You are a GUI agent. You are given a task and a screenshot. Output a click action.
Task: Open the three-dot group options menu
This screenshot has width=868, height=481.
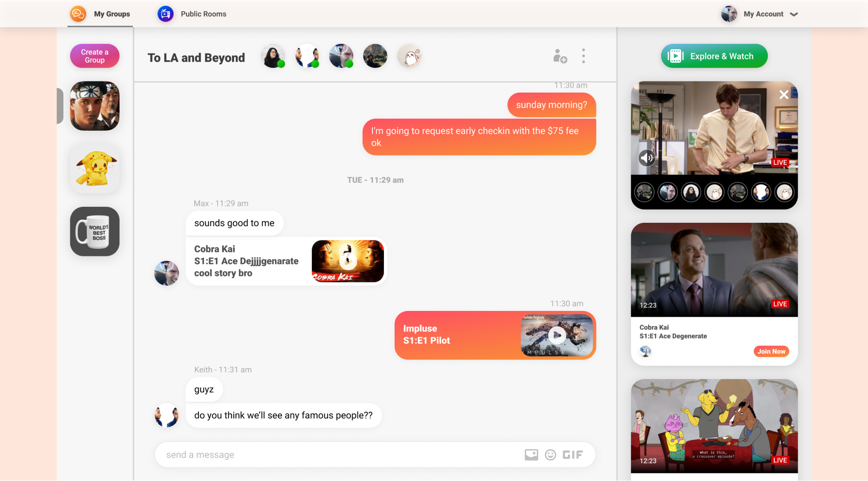pyautogui.click(x=583, y=56)
